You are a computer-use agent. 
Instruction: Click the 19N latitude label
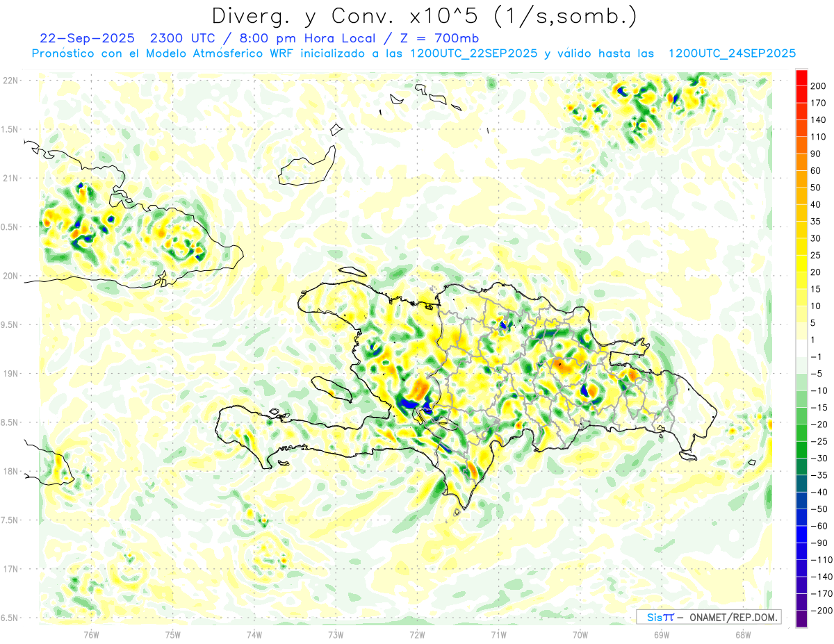(x=10, y=374)
